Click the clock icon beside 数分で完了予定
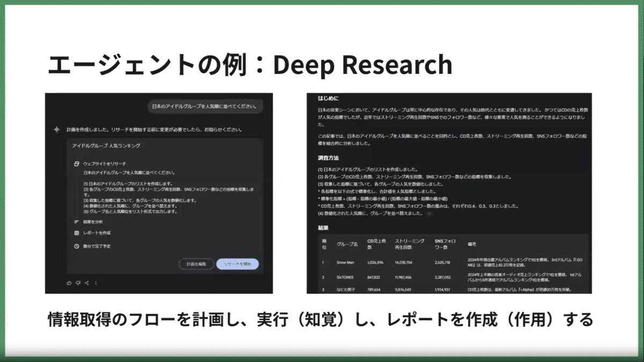The height and width of the screenshot is (362, 644). (x=77, y=246)
